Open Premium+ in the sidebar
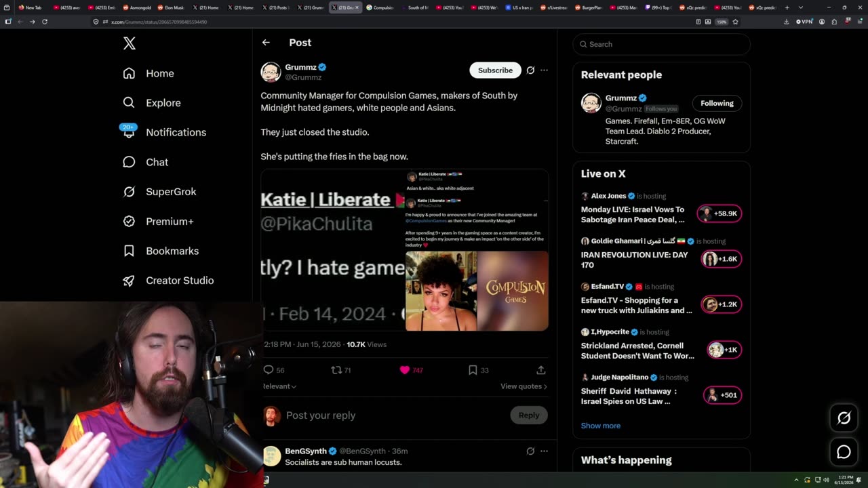Image resolution: width=868 pixels, height=488 pixels. point(158,221)
